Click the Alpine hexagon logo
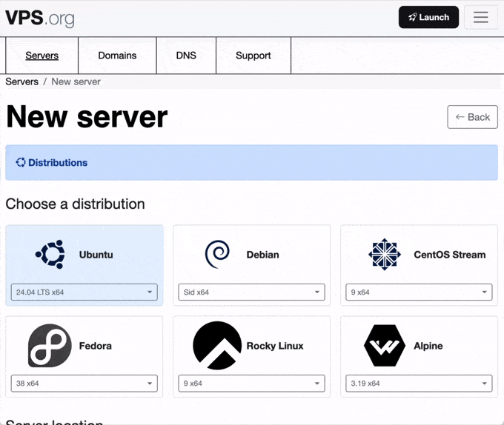The height and width of the screenshot is (425, 504). click(385, 345)
